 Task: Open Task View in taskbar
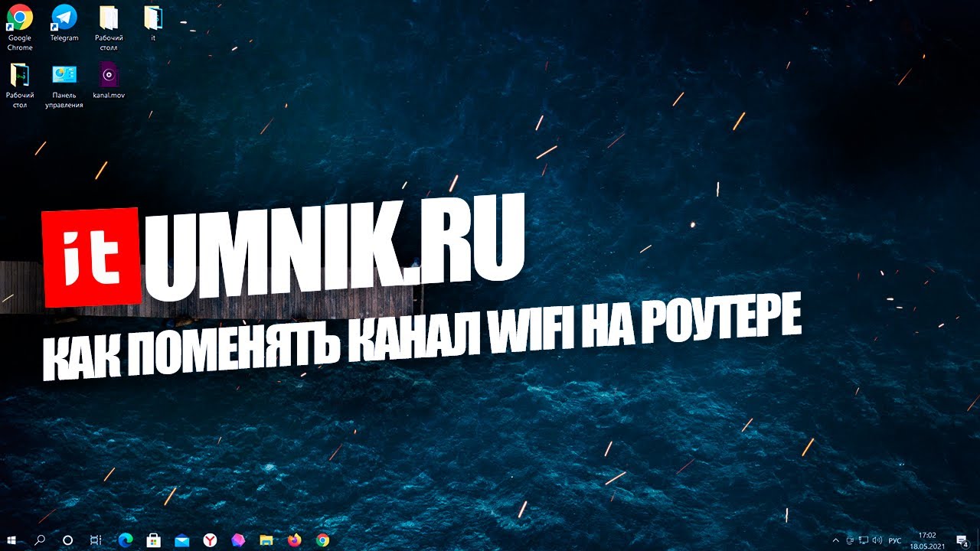(x=95, y=540)
